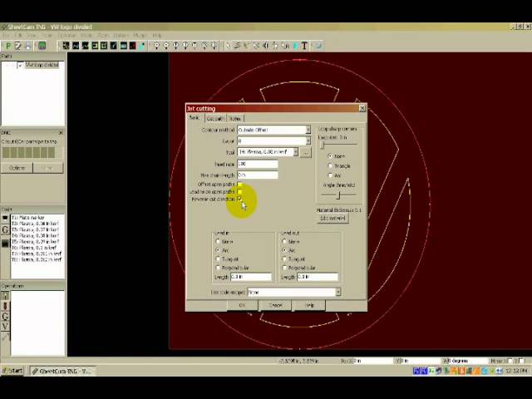Click the G icon in the Tools panel

point(5,229)
